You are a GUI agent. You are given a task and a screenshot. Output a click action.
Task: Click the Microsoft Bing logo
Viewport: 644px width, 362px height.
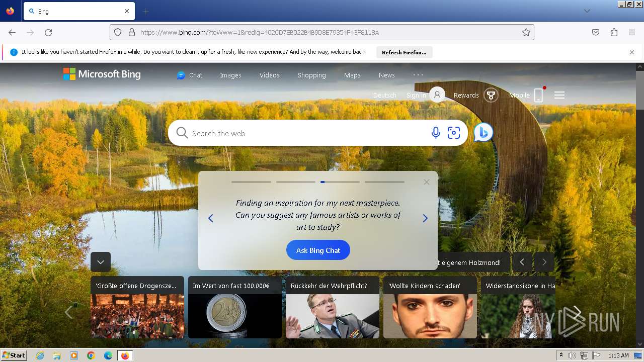pos(102,74)
